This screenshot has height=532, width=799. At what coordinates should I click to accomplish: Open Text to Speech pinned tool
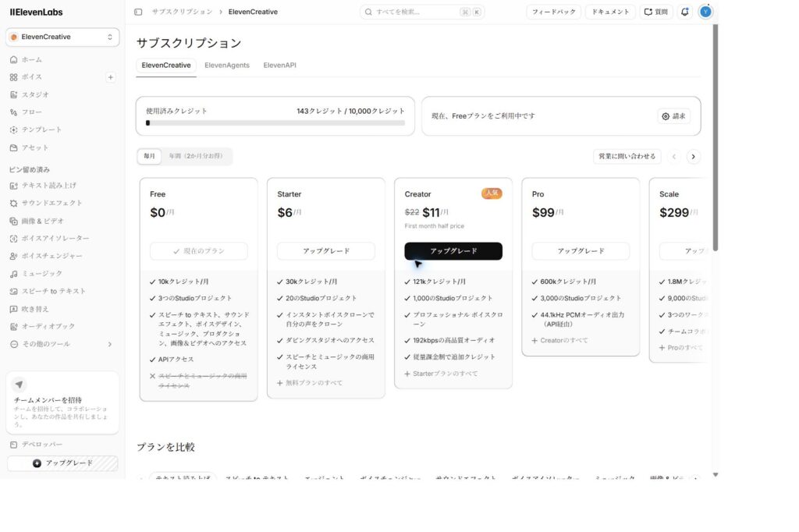point(48,186)
